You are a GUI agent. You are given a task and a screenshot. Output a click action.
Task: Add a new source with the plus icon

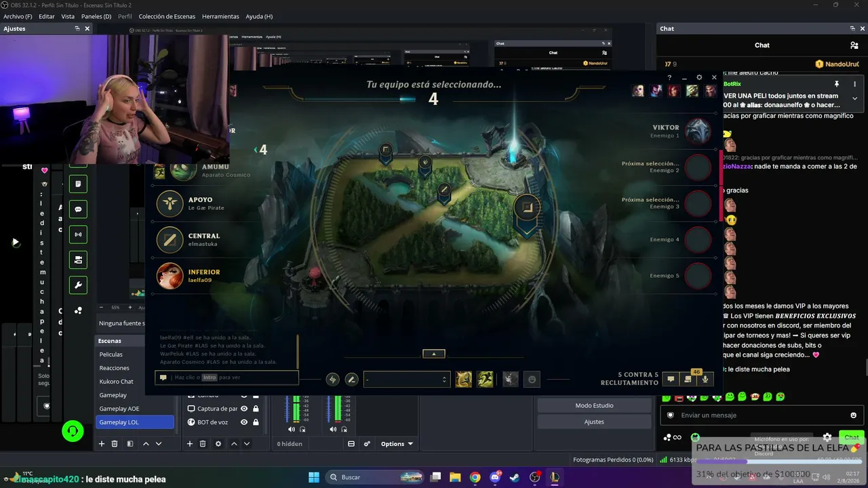(x=190, y=444)
